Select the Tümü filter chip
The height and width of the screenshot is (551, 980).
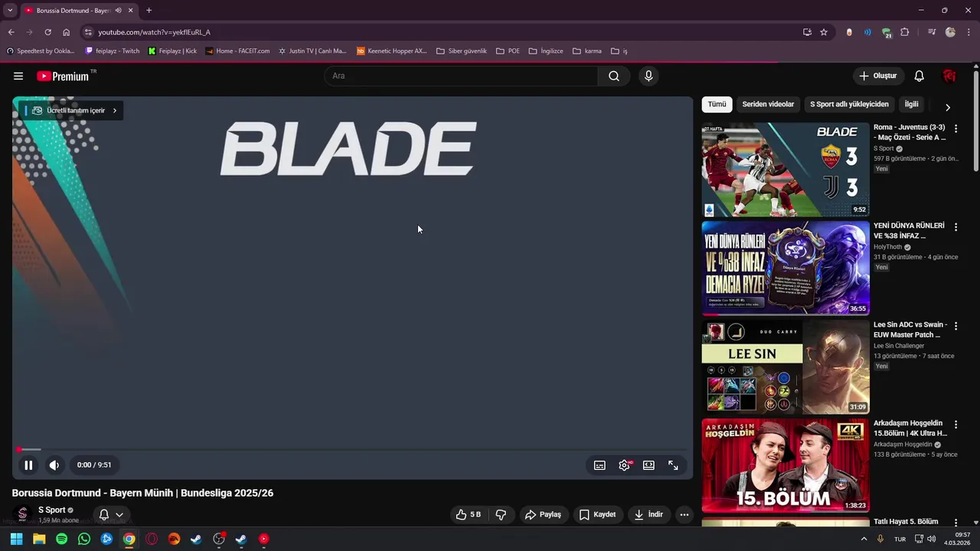click(717, 104)
